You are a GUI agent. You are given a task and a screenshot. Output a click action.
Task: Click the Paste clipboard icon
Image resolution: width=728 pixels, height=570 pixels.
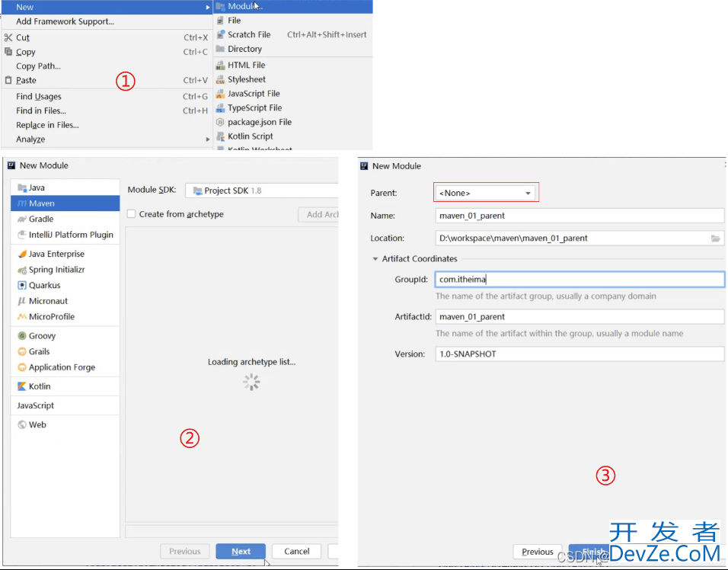click(8, 80)
